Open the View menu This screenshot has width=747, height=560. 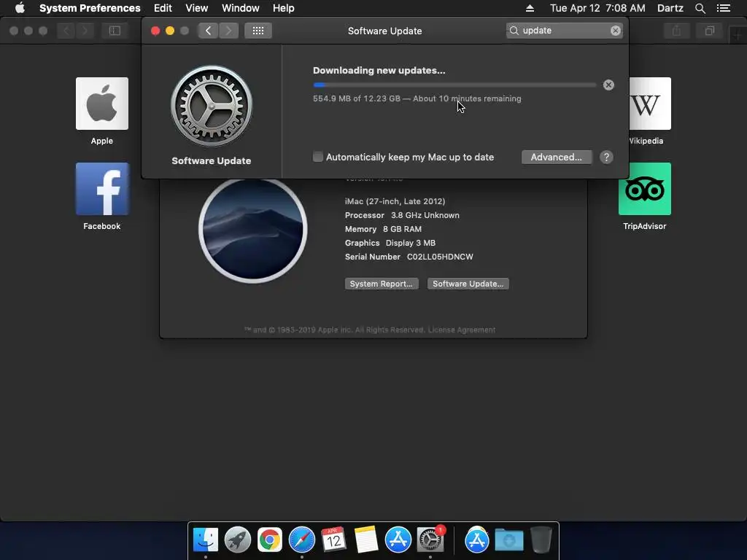point(197,8)
